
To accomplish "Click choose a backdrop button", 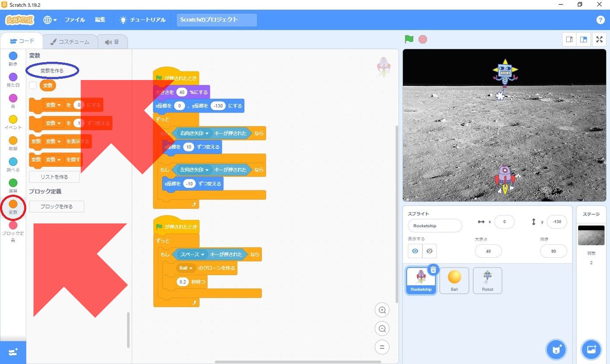I will (x=591, y=350).
